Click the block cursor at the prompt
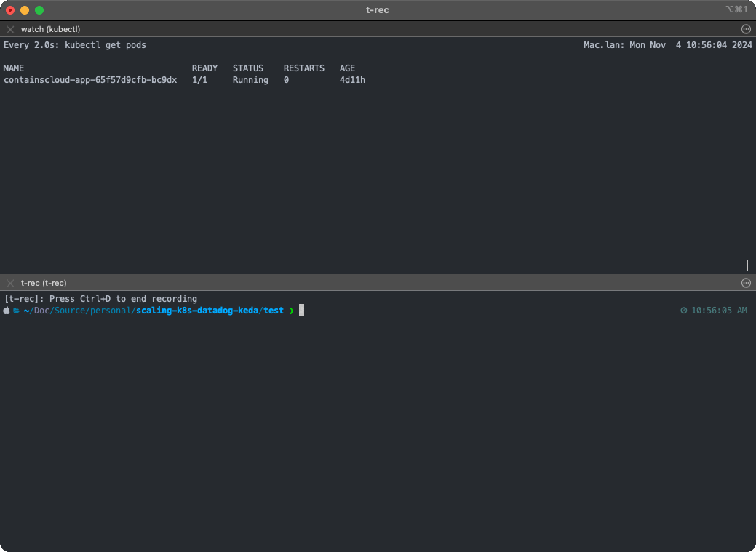This screenshot has width=756, height=552. [x=301, y=310]
